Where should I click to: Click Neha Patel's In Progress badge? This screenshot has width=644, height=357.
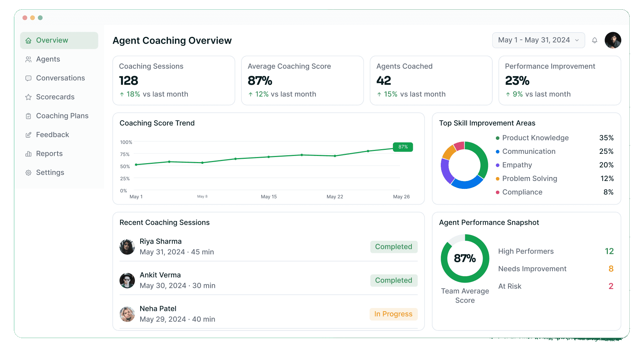[394, 314]
